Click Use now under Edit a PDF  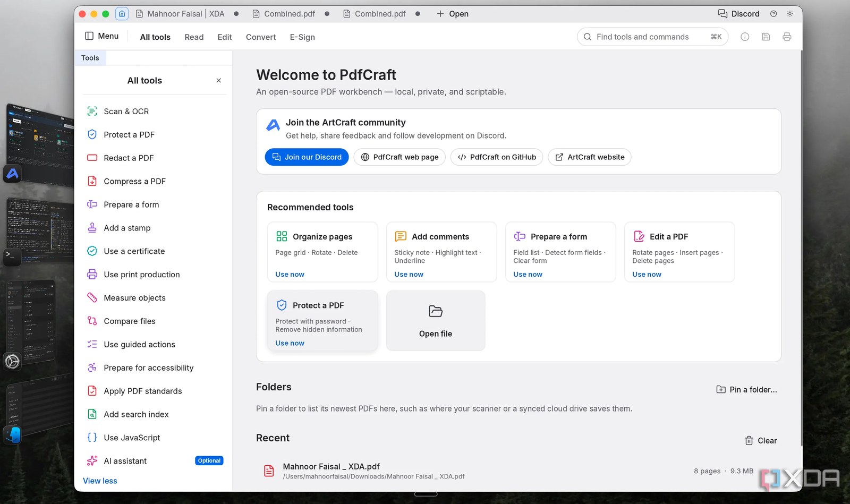[x=647, y=275]
